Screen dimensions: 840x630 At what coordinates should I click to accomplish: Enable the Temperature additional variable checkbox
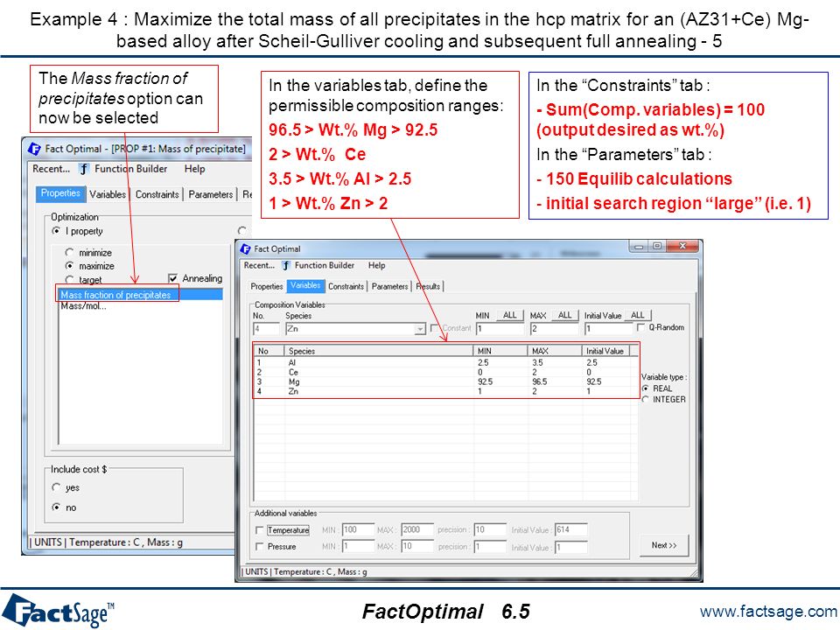point(259,530)
